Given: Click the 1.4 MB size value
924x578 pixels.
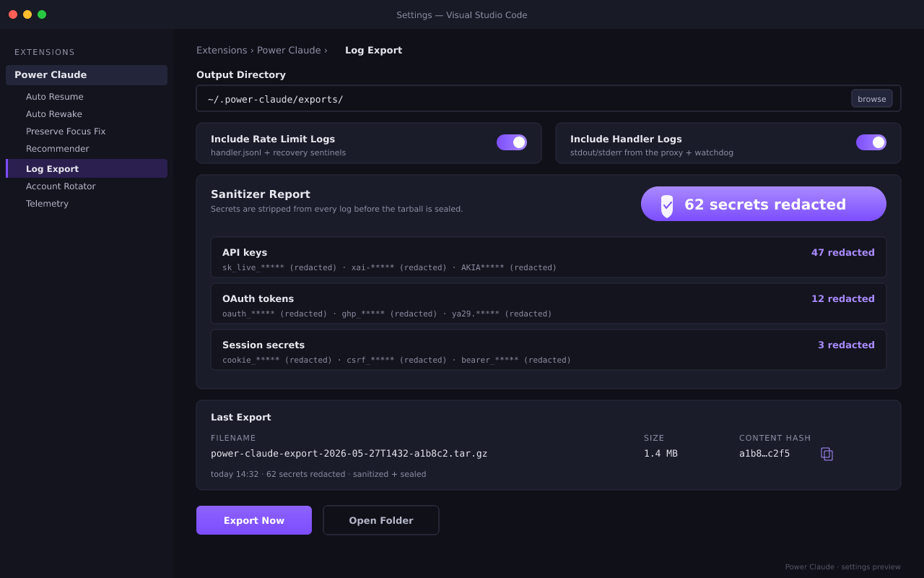Looking at the screenshot, I should 661,454.
